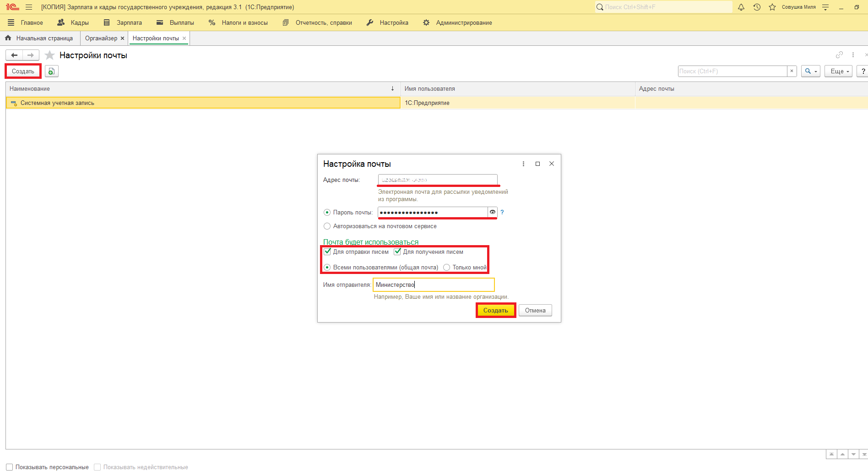Toggle Для отправки писем checkbox
The image size is (868, 471).
(x=327, y=252)
